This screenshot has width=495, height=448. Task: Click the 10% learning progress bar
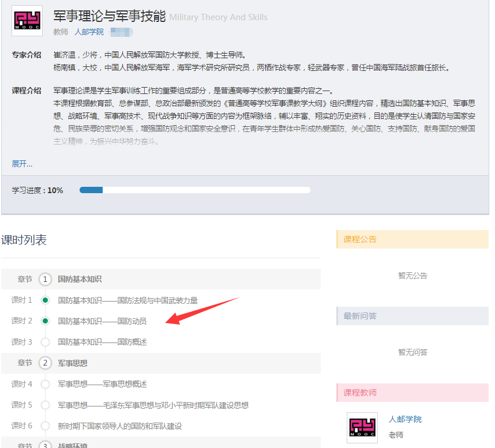[196, 189]
